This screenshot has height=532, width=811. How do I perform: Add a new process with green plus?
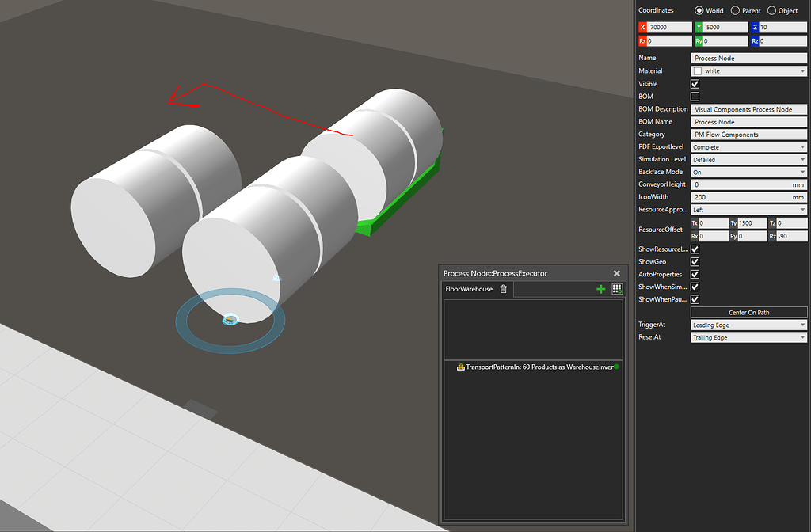pyautogui.click(x=600, y=289)
